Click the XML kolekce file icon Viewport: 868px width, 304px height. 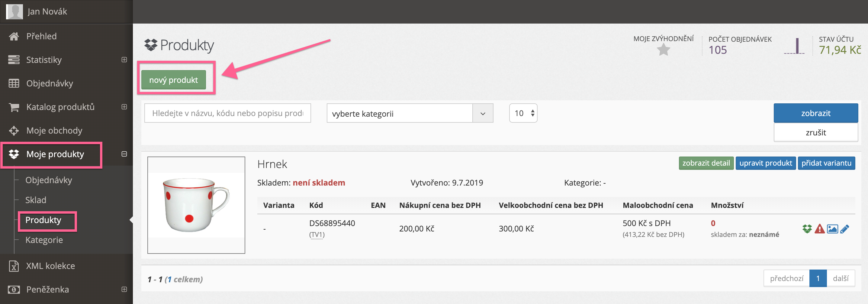point(14,266)
